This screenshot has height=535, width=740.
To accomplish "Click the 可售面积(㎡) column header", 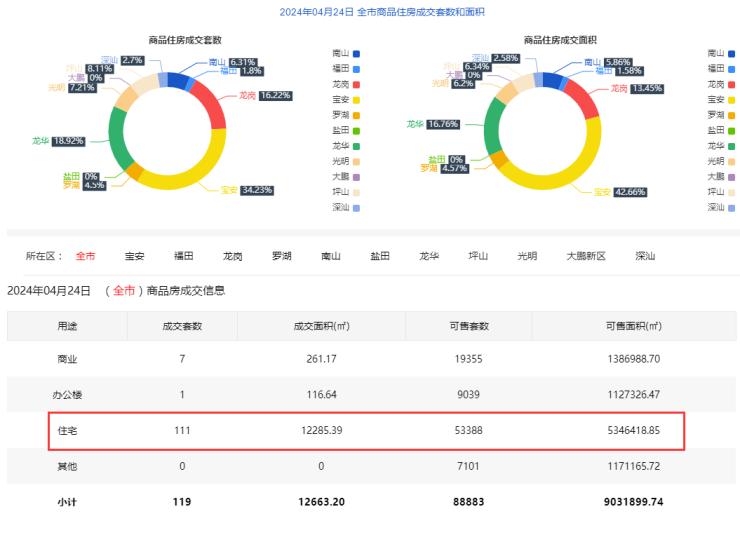I will point(633,326).
